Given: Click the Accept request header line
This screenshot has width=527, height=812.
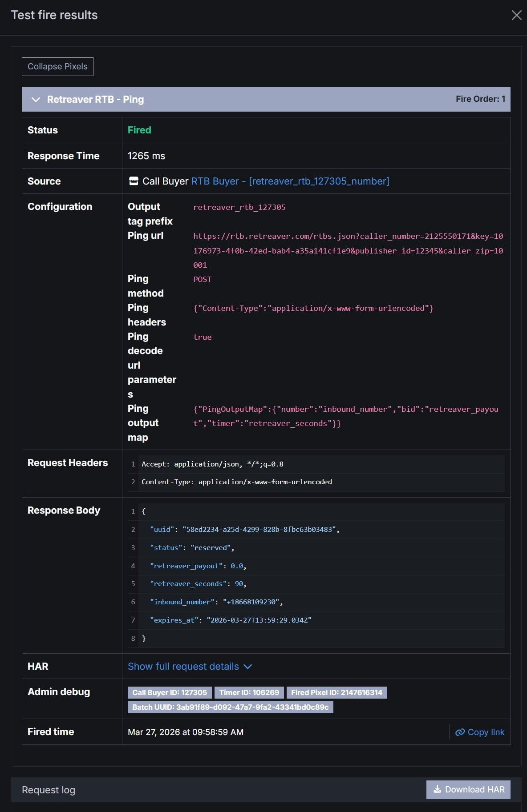Looking at the screenshot, I should [x=212, y=464].
